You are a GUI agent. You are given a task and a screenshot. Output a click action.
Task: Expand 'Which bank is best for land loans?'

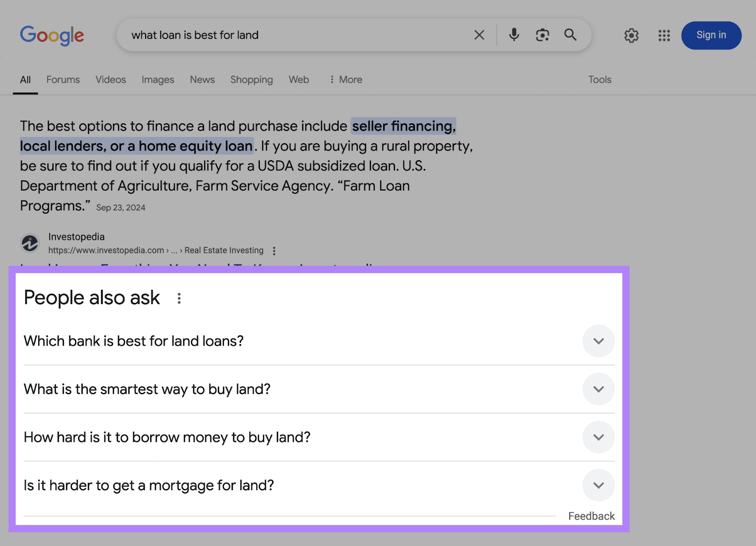(598, 341)
